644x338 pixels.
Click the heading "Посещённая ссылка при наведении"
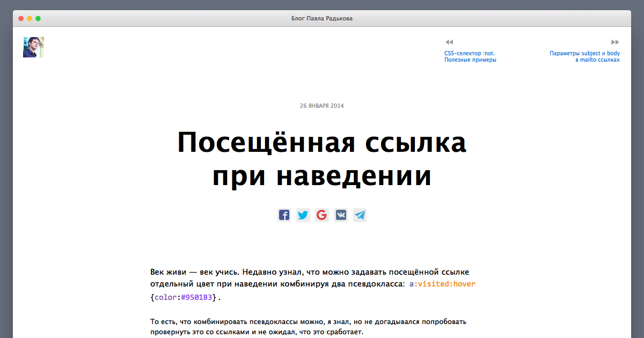[x=321, y=159]
